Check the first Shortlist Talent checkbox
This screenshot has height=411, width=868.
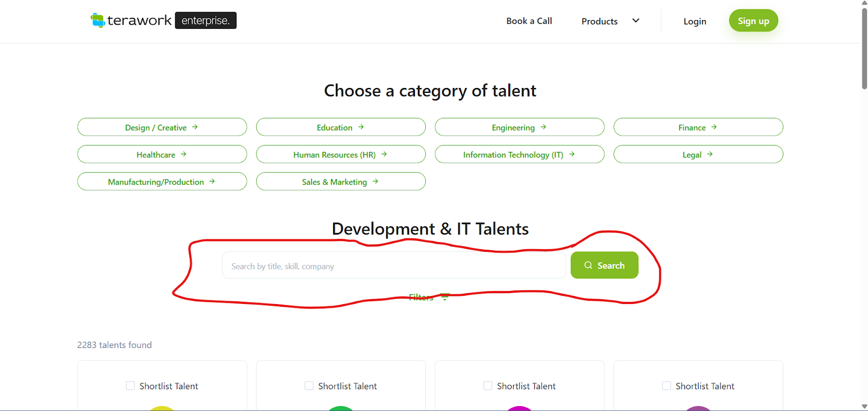pos(130,386)
